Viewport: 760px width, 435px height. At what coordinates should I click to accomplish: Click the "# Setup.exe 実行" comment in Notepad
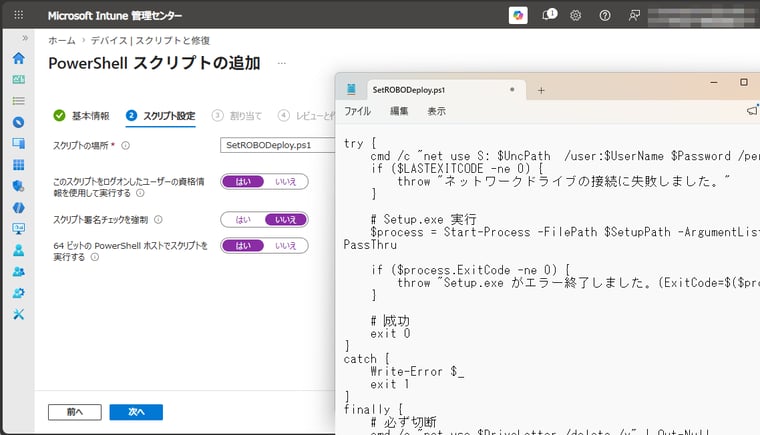coord(423,219)
